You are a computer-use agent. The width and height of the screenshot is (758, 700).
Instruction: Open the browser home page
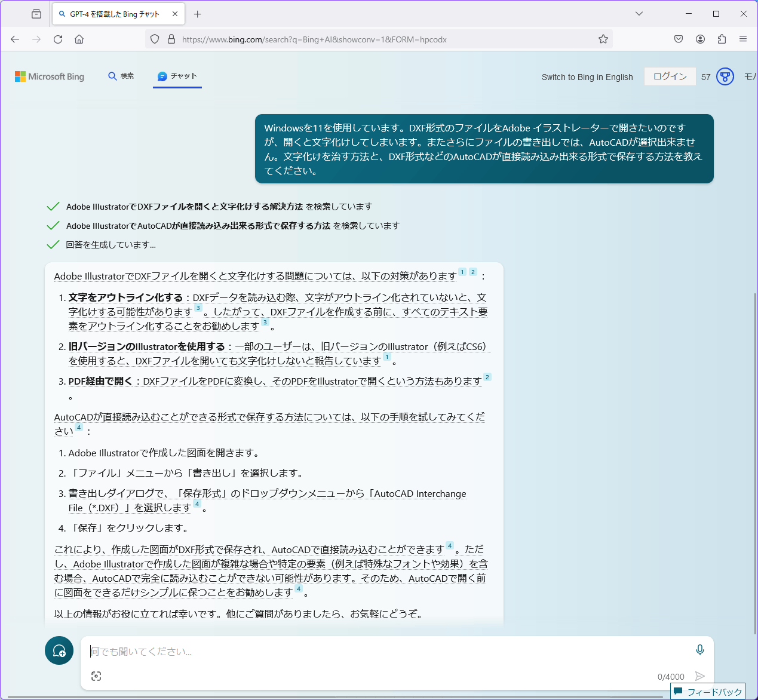pyautogui.click(x=79, y=39)
